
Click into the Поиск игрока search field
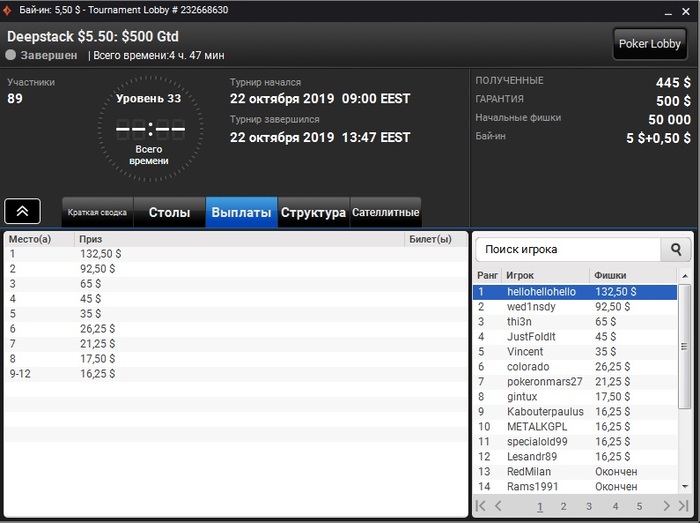(x=568, y=249)
